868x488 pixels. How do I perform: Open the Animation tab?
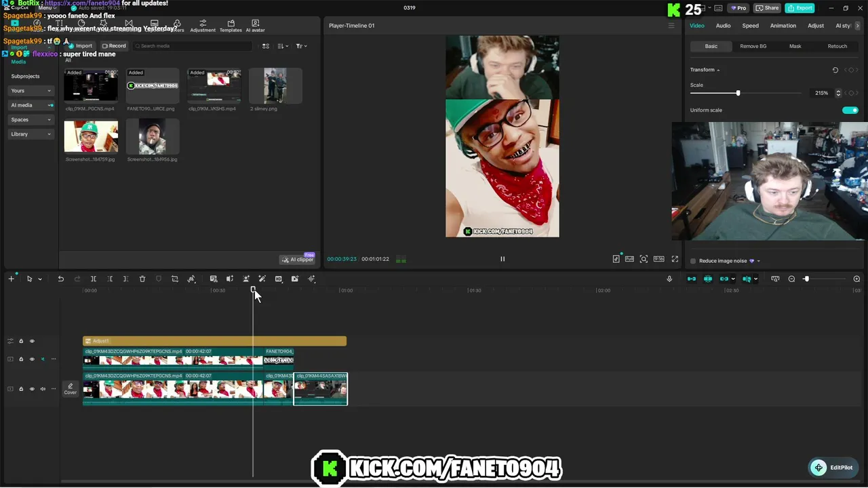click(783, 26)
